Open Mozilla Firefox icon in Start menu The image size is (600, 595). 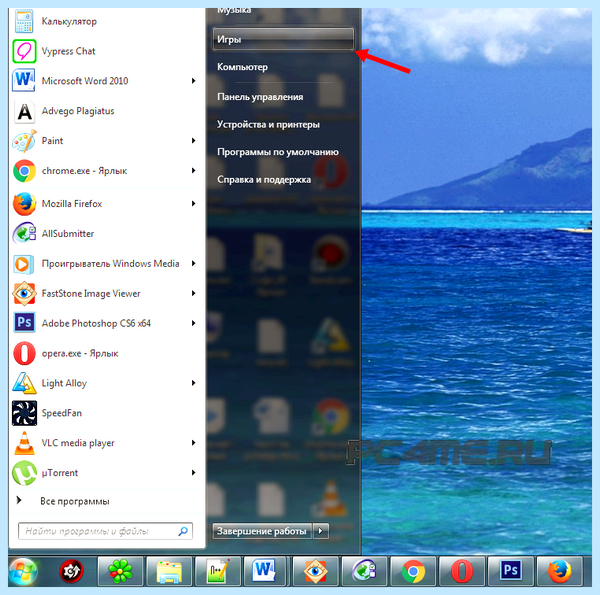(24, 204)
